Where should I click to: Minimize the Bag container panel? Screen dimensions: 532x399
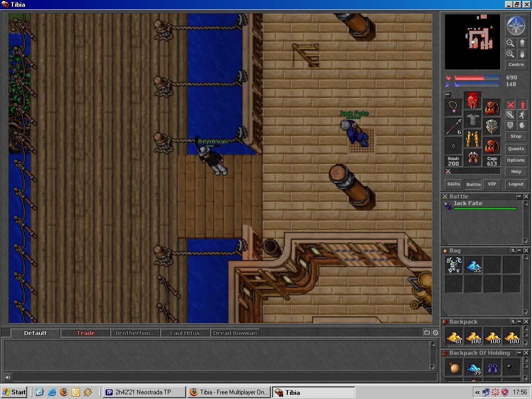(x=519, y=250)
